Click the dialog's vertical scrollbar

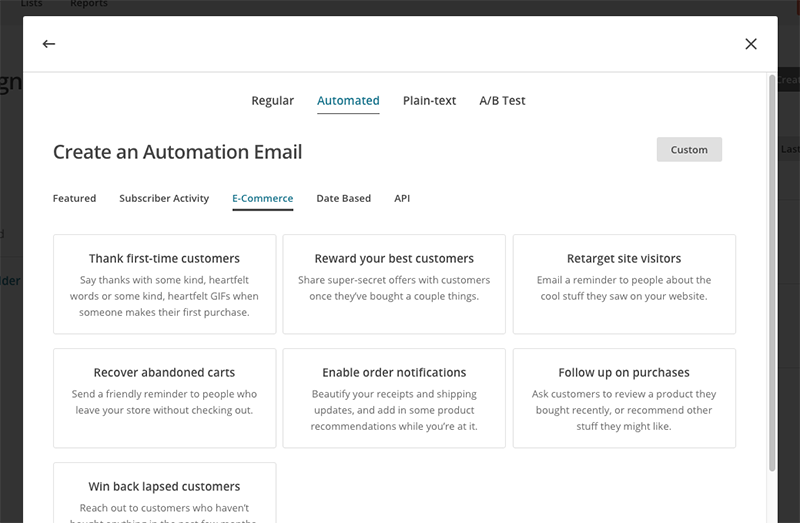pyautogui.click(x=771, y=270)
